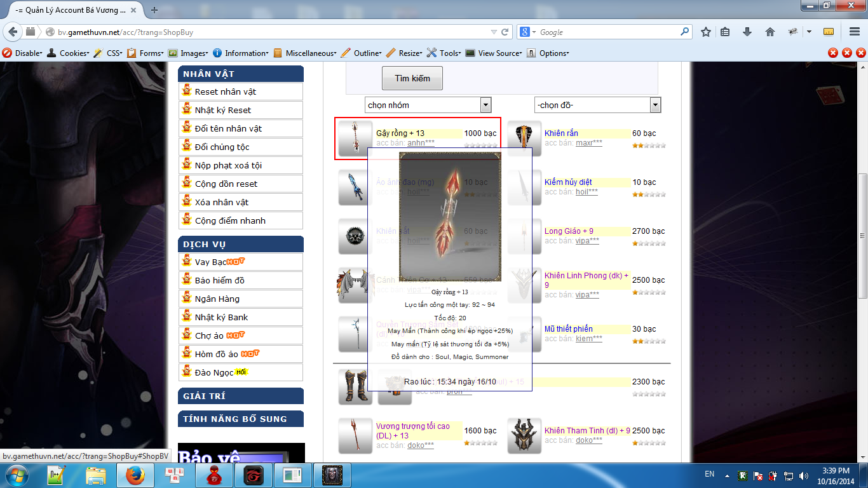Expand the CSS developer toolbar menu
The height and width of the screenshot is (488, 868).
[108, 53]
